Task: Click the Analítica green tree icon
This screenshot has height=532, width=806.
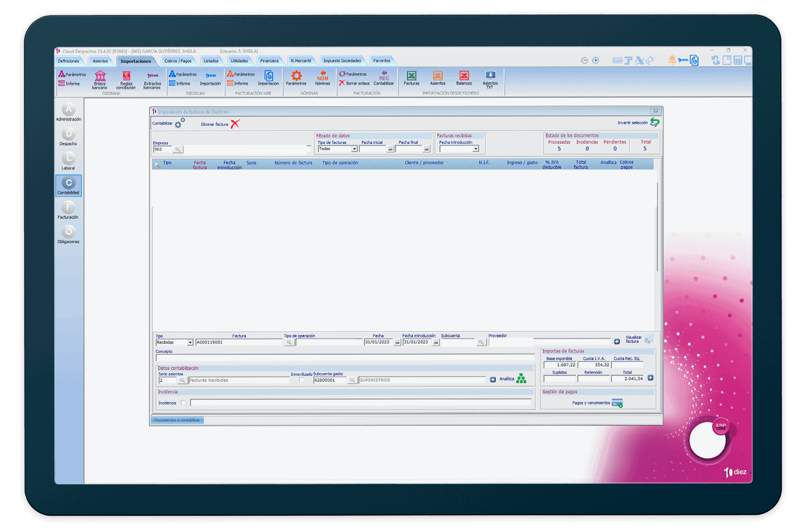Action: pyautogui.click(x=521, y=379)
